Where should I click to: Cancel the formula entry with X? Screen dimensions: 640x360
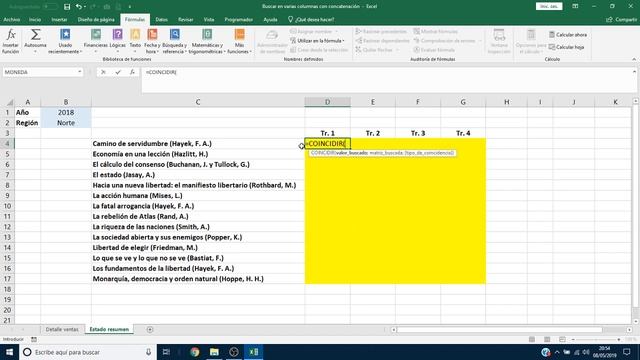coord(103,72)
